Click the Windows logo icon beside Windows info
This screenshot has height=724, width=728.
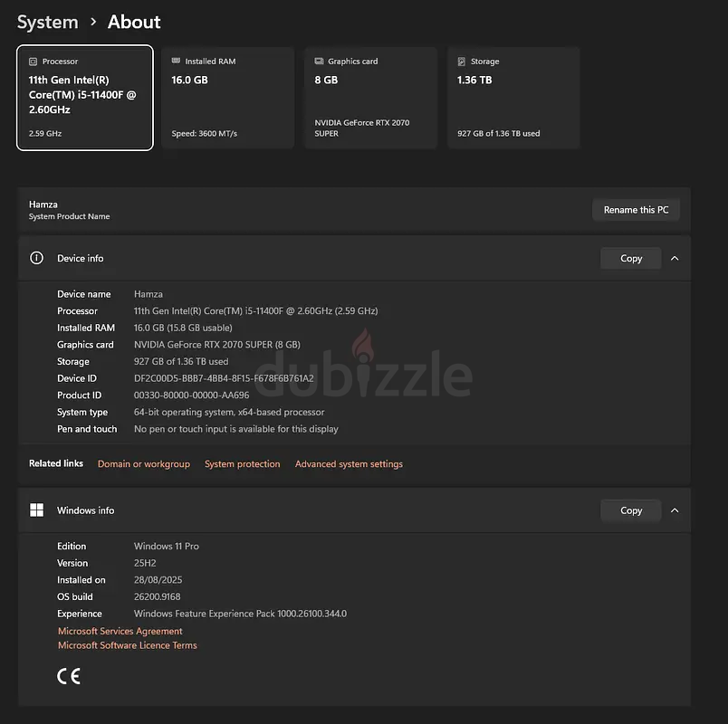pyautogui.click(x=37, y=510)
